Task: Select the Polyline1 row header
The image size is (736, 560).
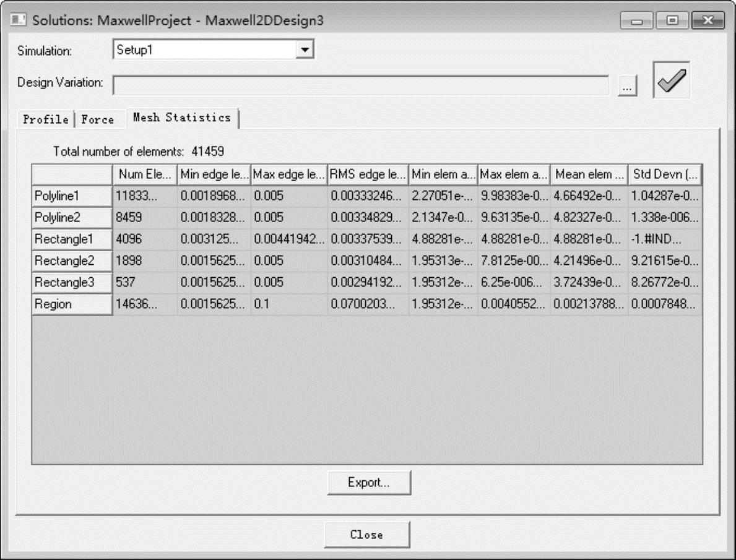Action: click(x=72, y=196)
